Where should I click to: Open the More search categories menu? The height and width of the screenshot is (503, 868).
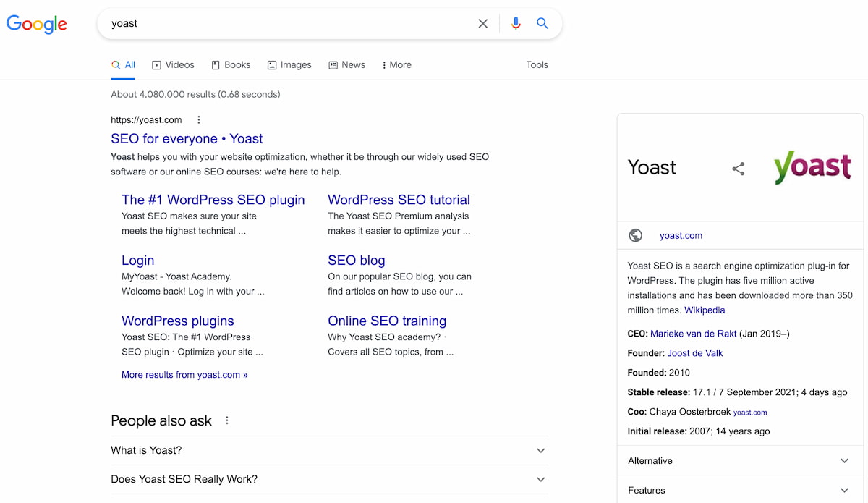click(x=396, y=65)
